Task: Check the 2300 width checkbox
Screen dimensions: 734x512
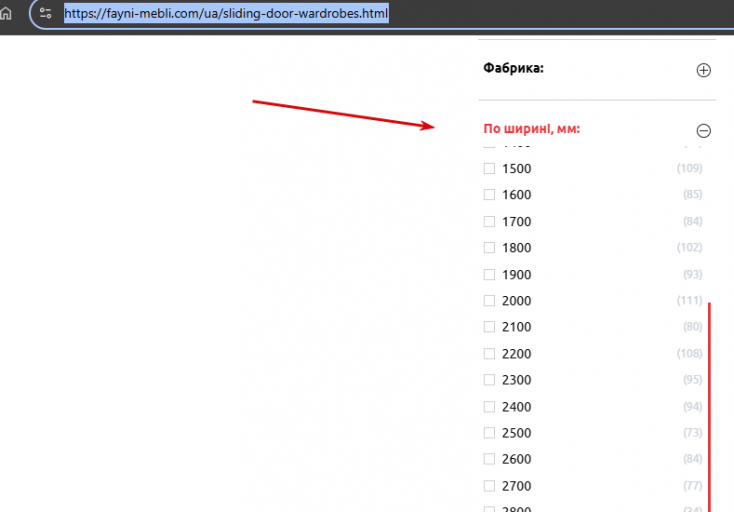Action: click(489, 380)
